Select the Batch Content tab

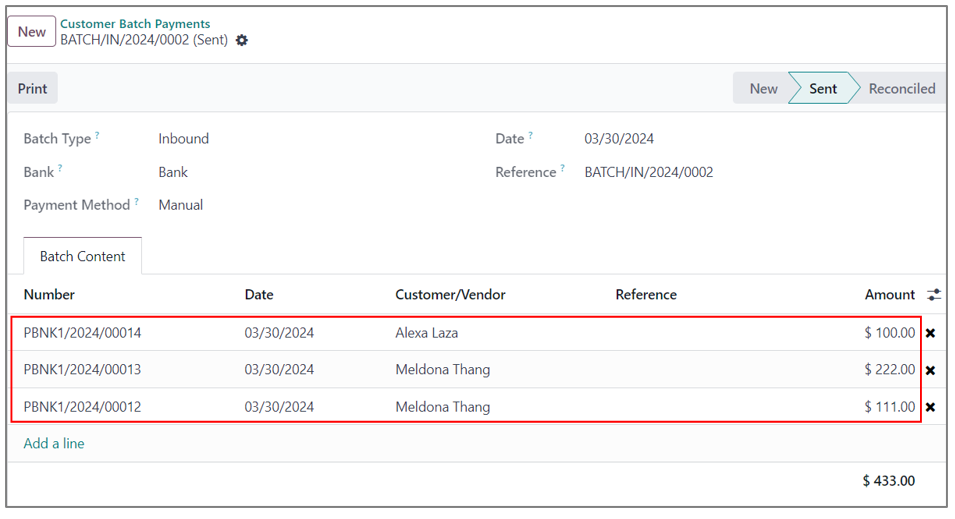tap(82, 256)
